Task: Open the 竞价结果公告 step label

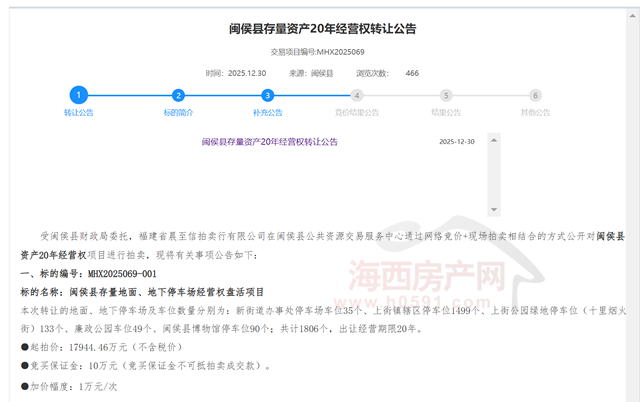Action: click(x=357, y=113)
